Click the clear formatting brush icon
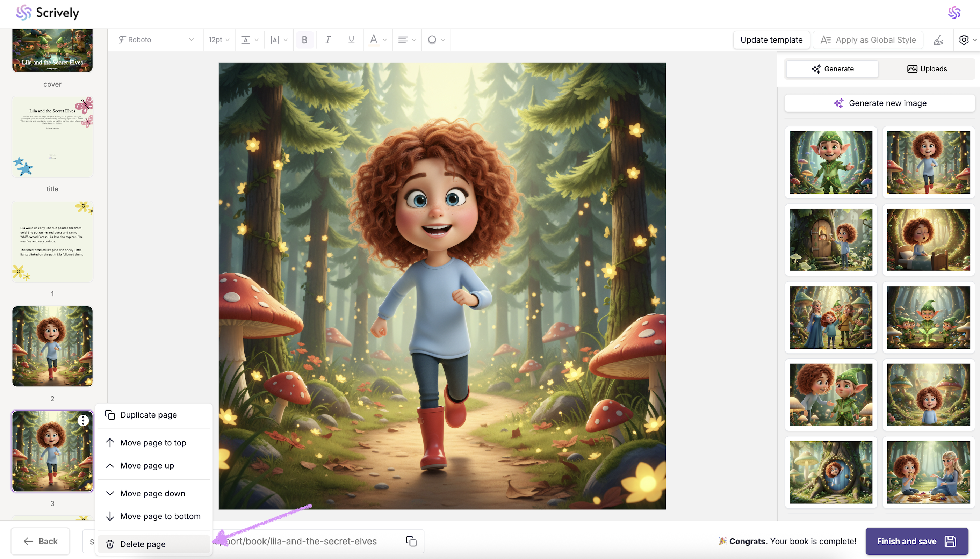Screen dimensions: 980x559 click(938, 40)
